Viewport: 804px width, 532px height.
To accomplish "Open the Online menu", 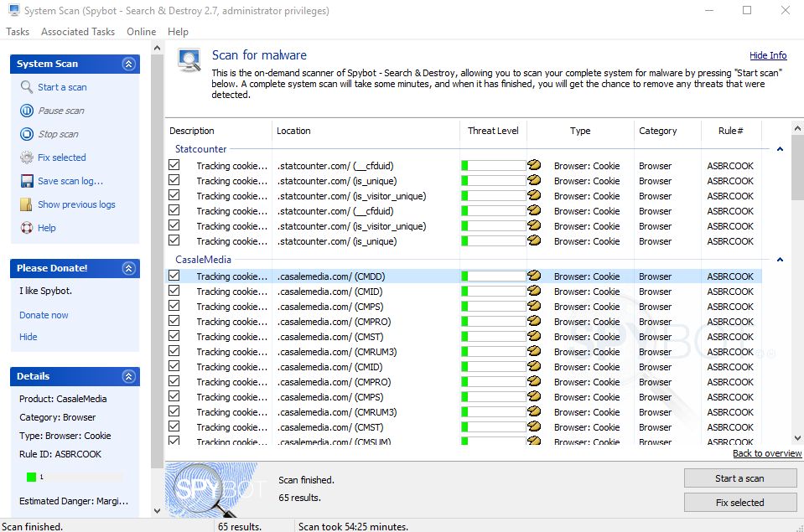I will pyautogui.click(x=142, y=32).
